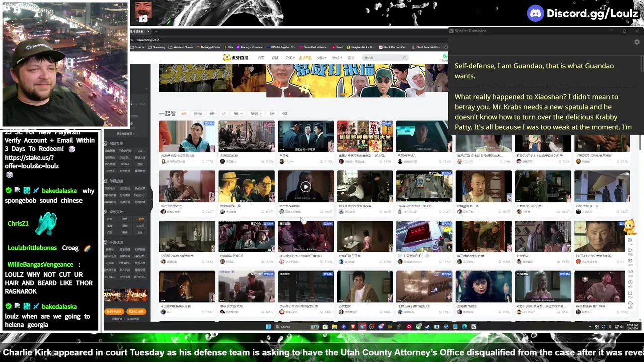Click the floating cat mascot icon at page right
Image resolution: width=644 pixels, height=362 pixels.
tap(629, 227)
